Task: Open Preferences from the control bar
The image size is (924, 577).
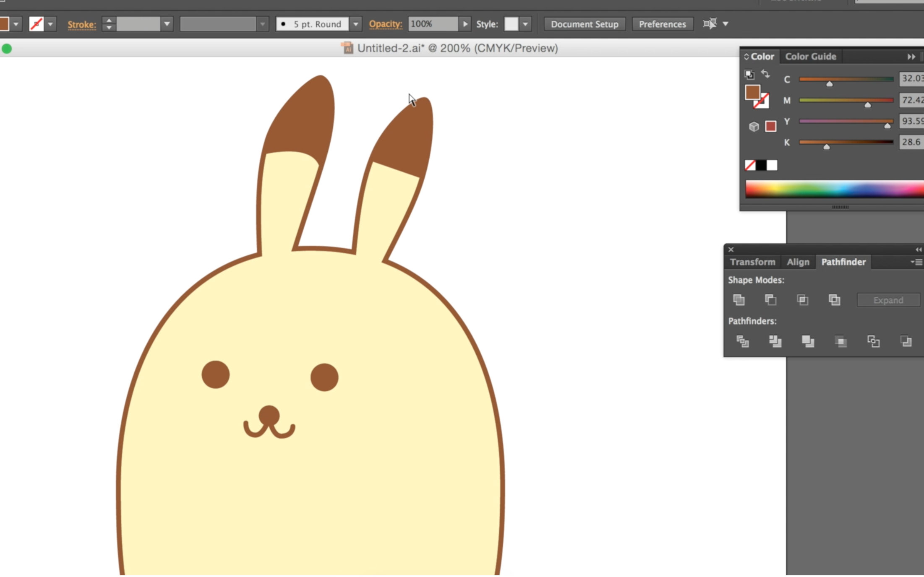Action: coord(662,24)
